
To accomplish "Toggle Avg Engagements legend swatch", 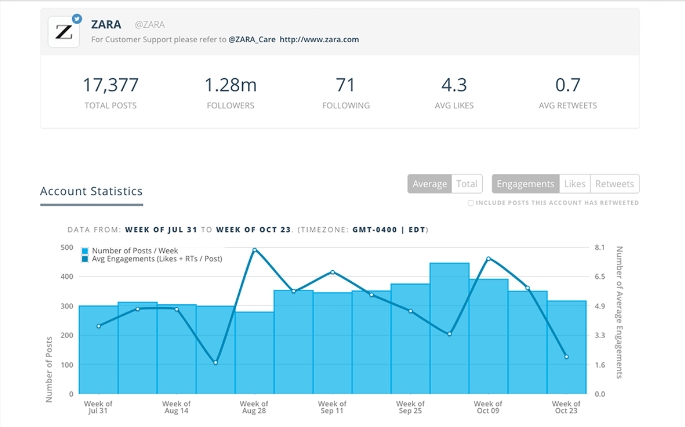I will [x=85, y=259].
